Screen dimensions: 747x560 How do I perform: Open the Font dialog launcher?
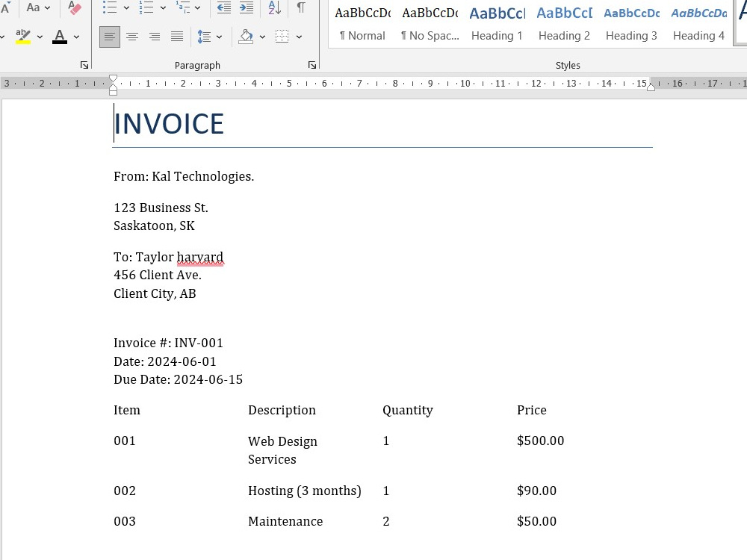click(84, 65)
